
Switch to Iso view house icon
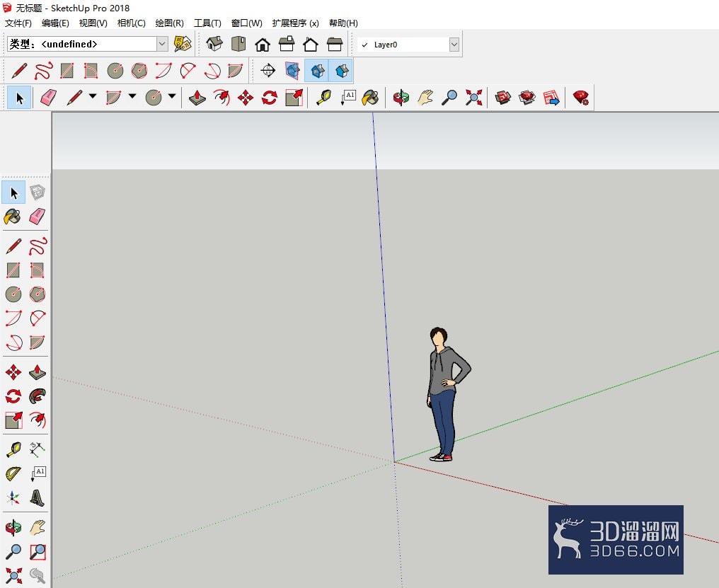point(214,44)
